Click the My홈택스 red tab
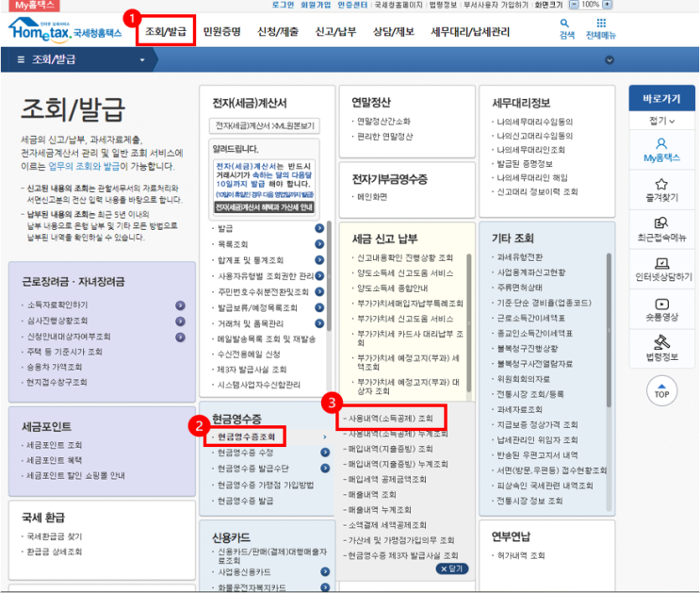 (34, 6)
